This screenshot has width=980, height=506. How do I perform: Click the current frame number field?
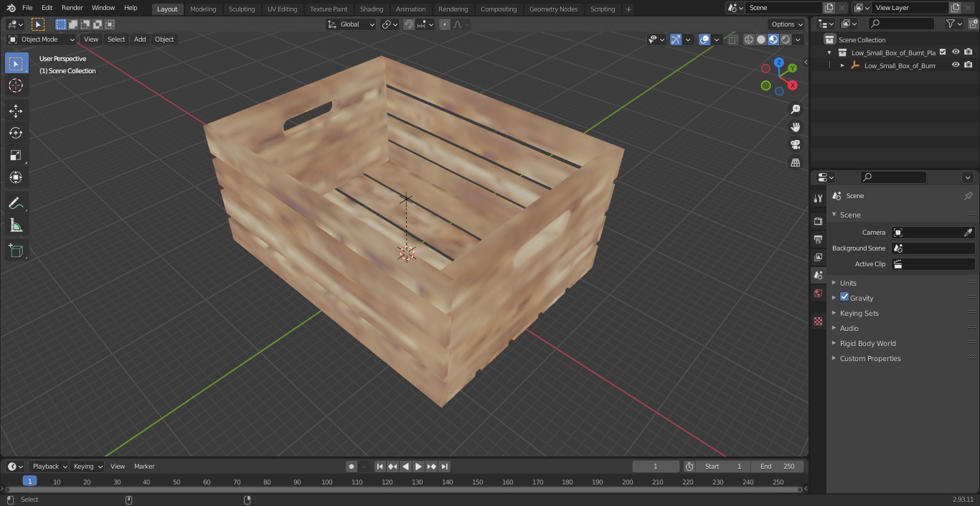(x=656, y=467)
